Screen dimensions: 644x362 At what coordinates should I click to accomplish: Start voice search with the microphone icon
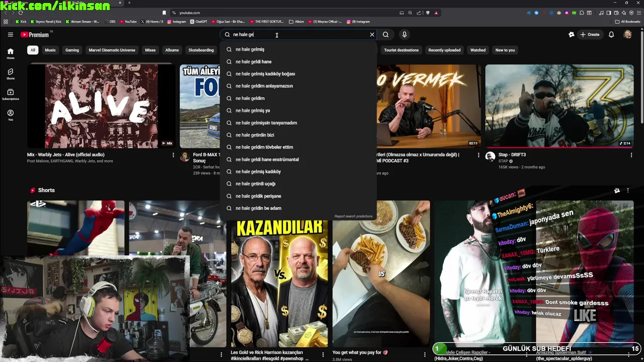coord(404,35)
